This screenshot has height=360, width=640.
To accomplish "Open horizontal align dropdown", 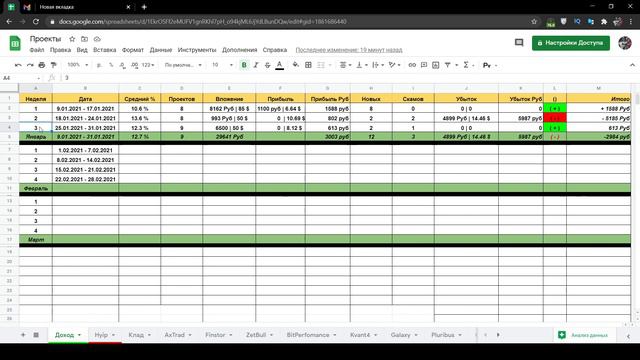I will [x=345, y=65].
